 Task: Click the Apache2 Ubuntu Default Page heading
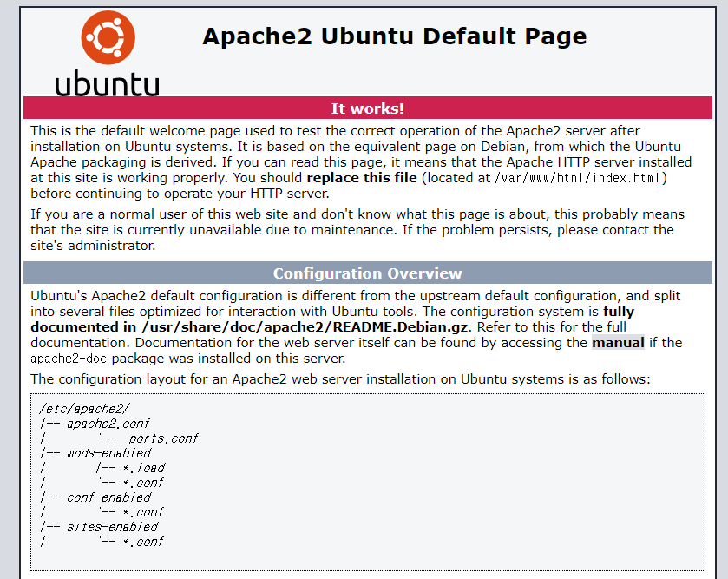[x=395, y=36]
